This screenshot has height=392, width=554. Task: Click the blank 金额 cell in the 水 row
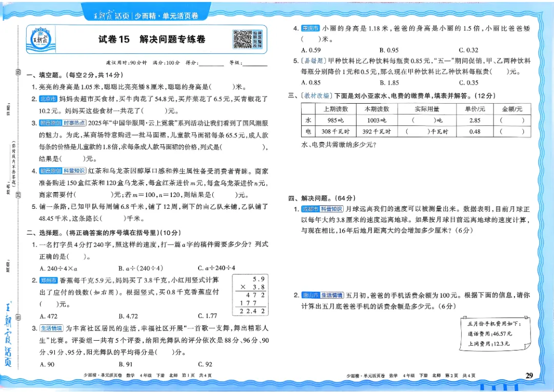512,120
